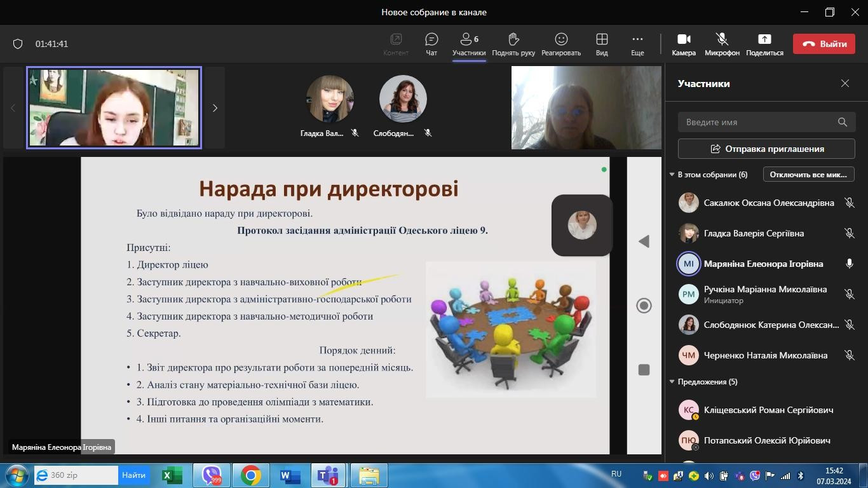Viewport: 868px width, 488px height.
Task: Change the View layout
Action: pyautogui.click(x=601, y=44)
